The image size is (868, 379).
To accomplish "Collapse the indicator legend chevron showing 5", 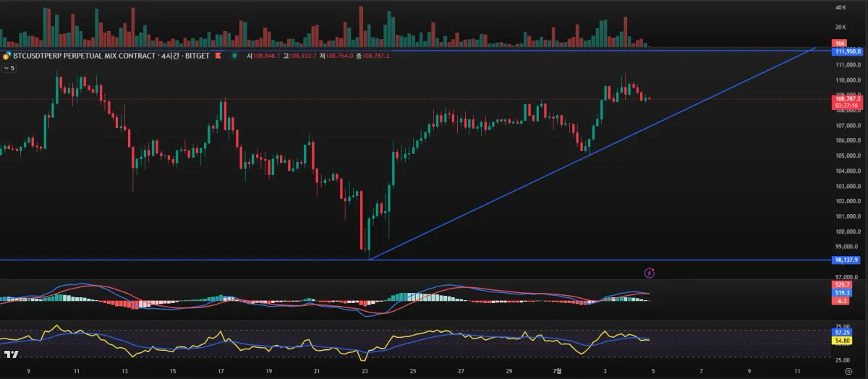I will (x=9, y=68).
